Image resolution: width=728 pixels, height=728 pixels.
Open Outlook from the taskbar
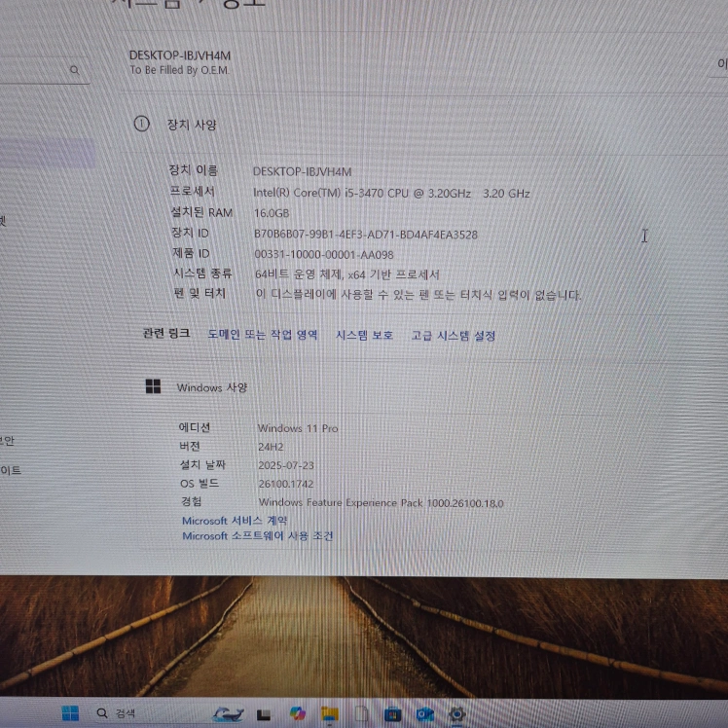coord(424,714)
